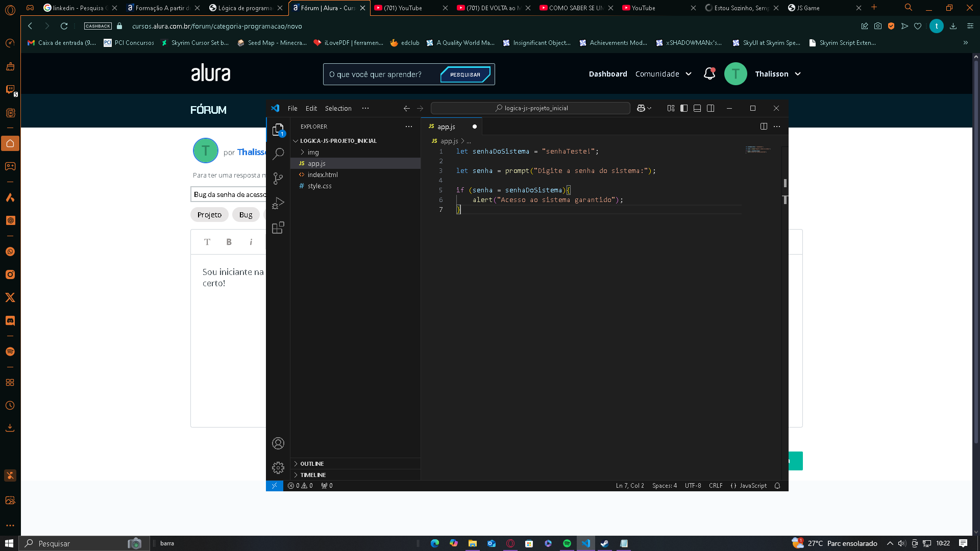
Task: Select the Bug tag
Action: [x=246, y=215]
